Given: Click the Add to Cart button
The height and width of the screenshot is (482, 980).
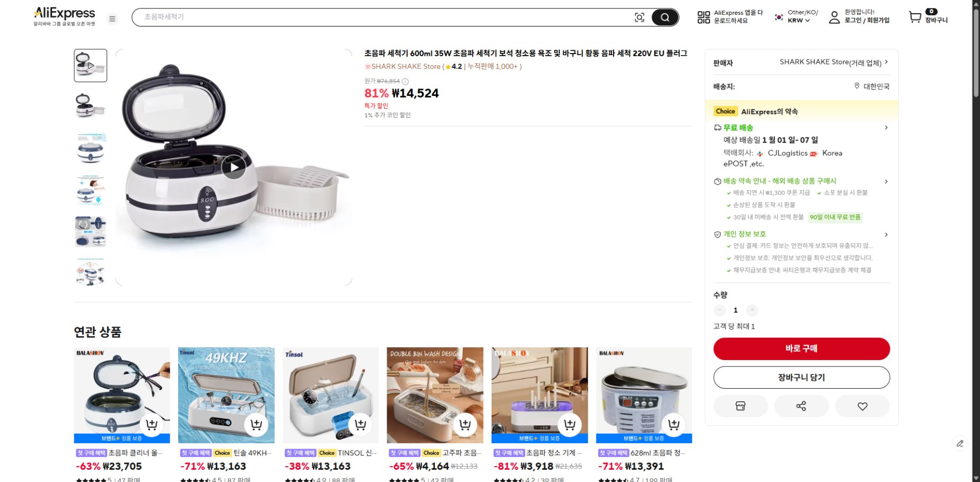Looking at the screenshot, I should 801,378.
